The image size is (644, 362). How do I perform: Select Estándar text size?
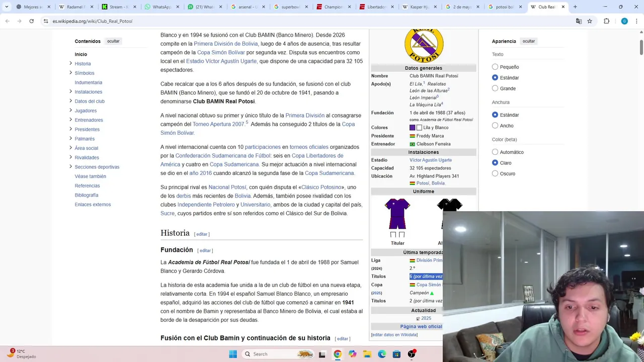(495, 77)
